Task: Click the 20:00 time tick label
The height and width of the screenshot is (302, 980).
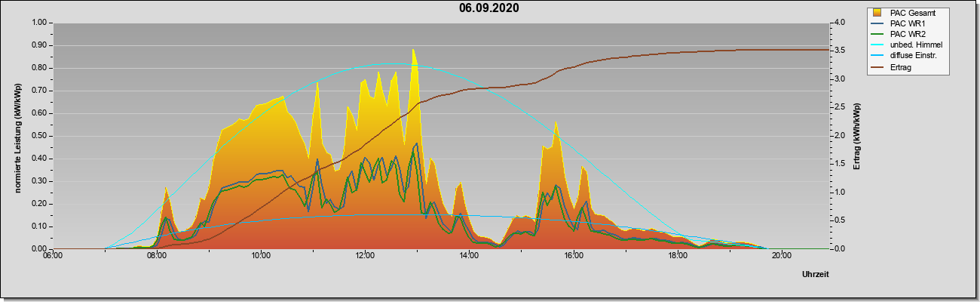Action: pyautogui.click(x=780, y=255)
